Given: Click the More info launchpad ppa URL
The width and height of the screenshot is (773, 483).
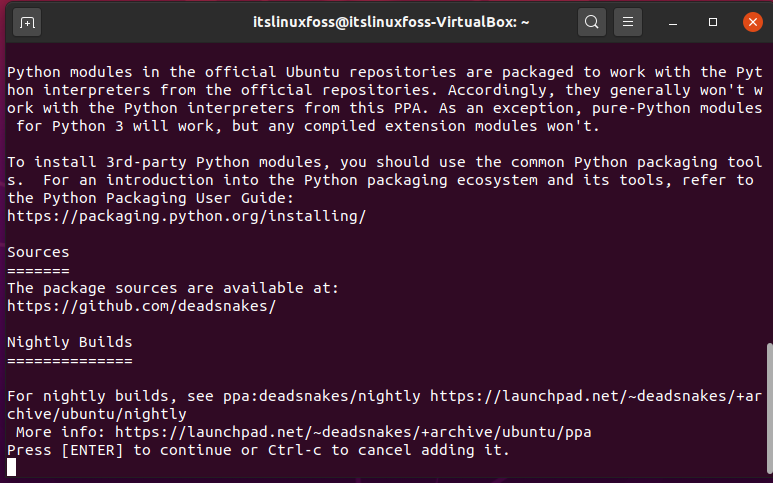Looking at the screenshot, I should (x=353, y=432).
